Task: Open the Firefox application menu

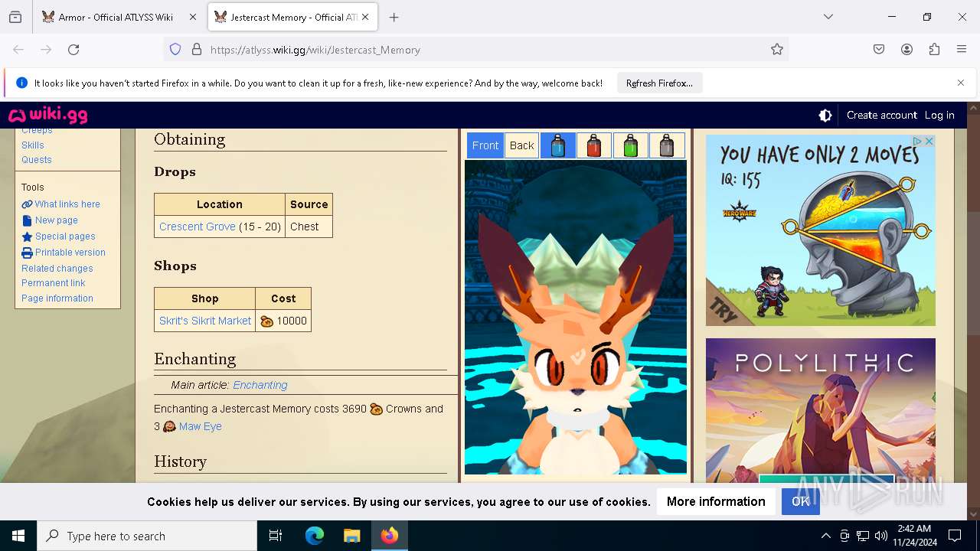Action: (x=962, y=49)
